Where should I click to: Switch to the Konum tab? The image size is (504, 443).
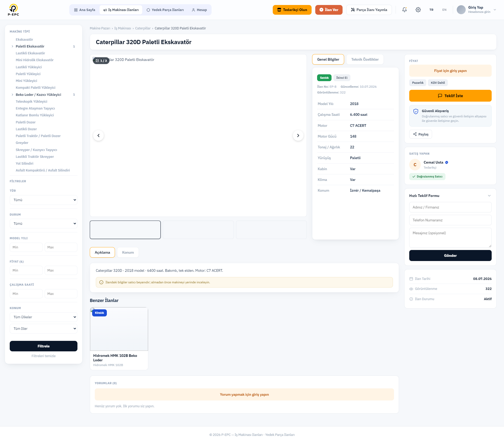(128, 252)
